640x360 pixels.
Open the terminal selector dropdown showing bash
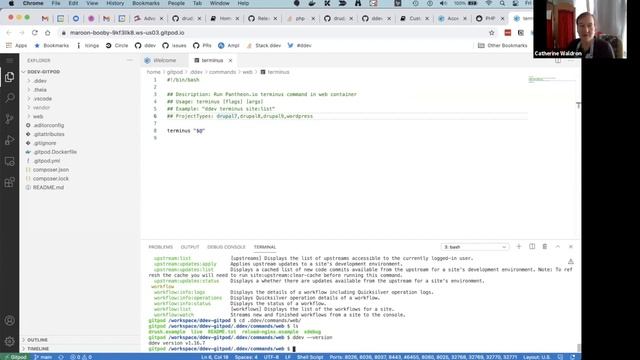(475, 247)
